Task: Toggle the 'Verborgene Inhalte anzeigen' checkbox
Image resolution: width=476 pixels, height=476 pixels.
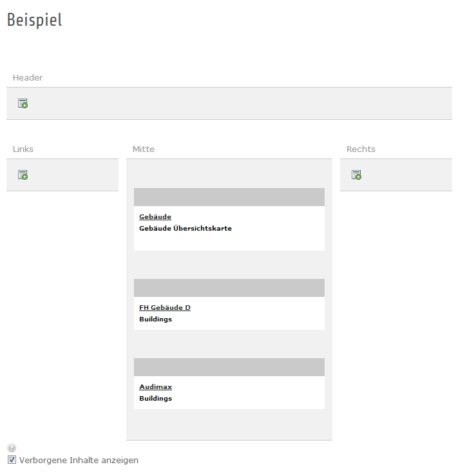Action: 12,460
